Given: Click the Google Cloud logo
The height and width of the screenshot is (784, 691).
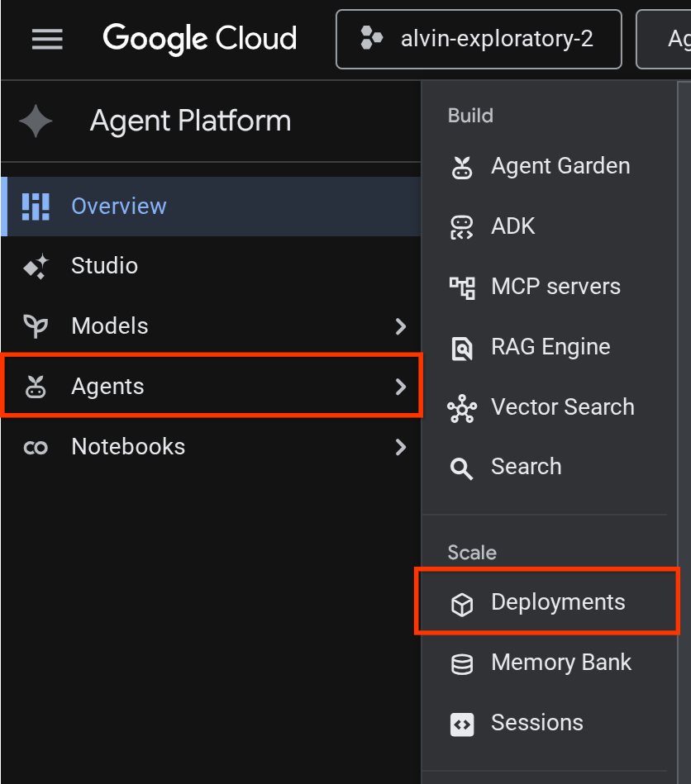Looking at the screenshot, I should [200, 39].
